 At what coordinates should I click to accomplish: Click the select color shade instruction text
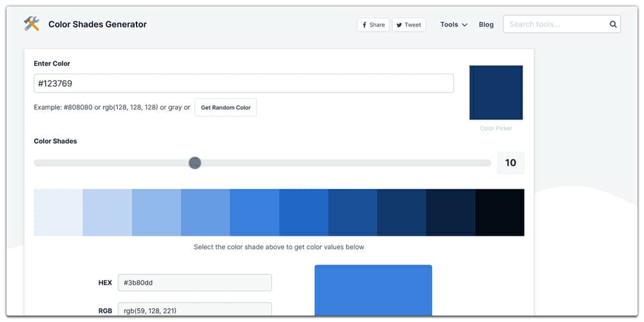pos(279,247)
